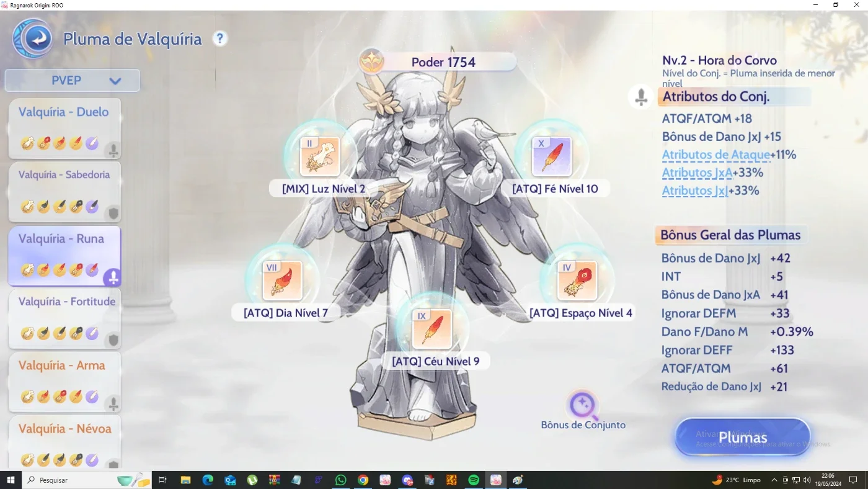Open Spotify from the taskbar
The width and height of the screenshot is (868, 489).
pos(474,480)
